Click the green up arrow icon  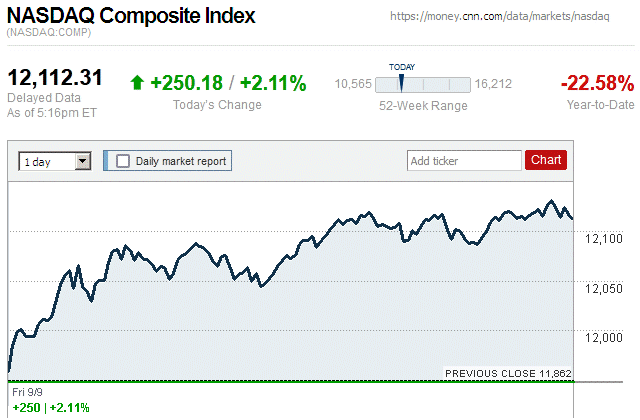(138, 83)
